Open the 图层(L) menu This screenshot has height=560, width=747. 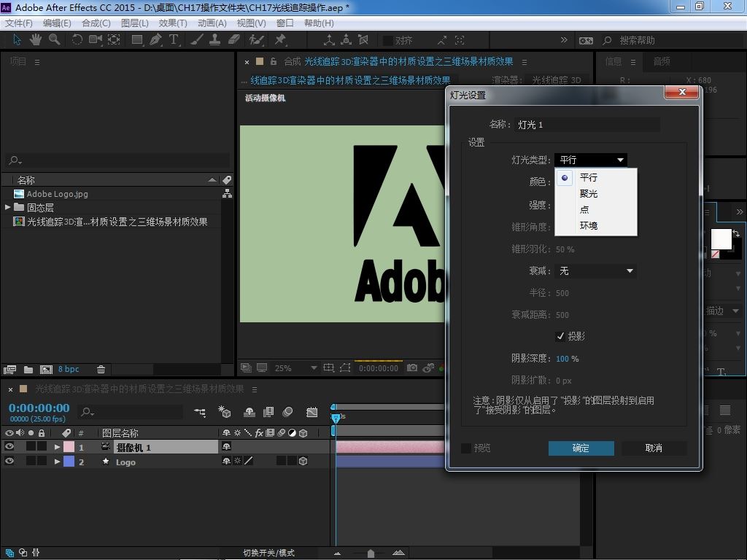click(x=134, y=23)
